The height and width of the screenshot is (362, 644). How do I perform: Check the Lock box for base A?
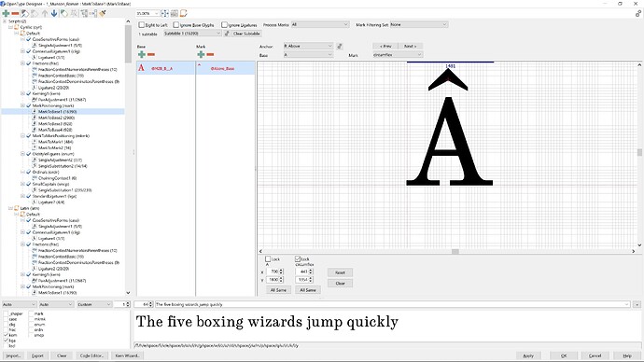268,259
